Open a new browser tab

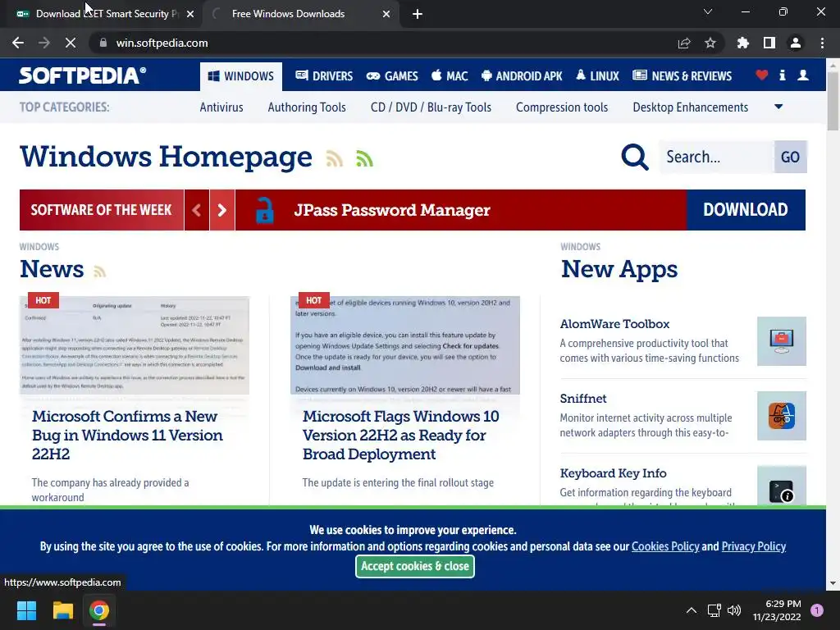[418, 15]
